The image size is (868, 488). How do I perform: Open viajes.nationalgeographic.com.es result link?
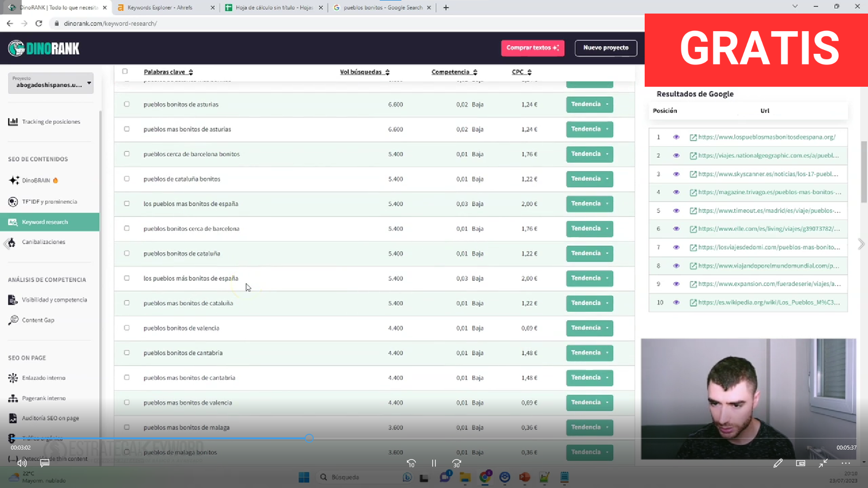pyautogui.click(x=769, y=155)
